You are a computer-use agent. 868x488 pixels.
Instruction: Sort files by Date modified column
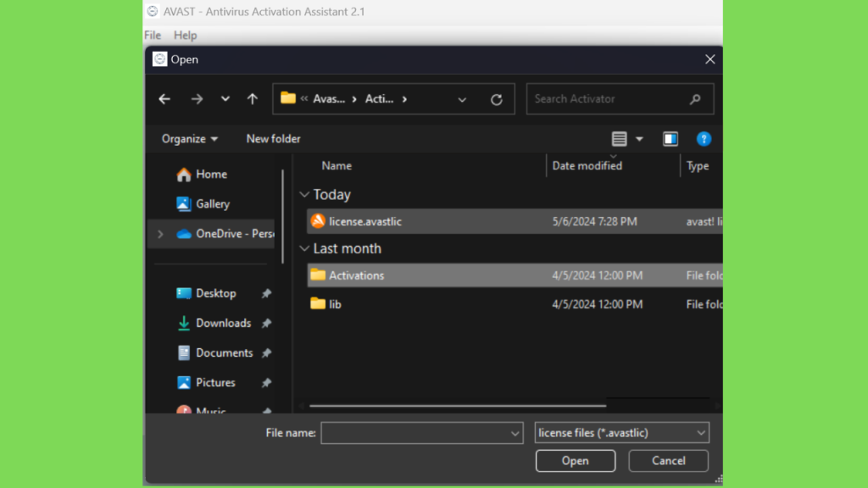pyautogui.click(x=587, y=165)
